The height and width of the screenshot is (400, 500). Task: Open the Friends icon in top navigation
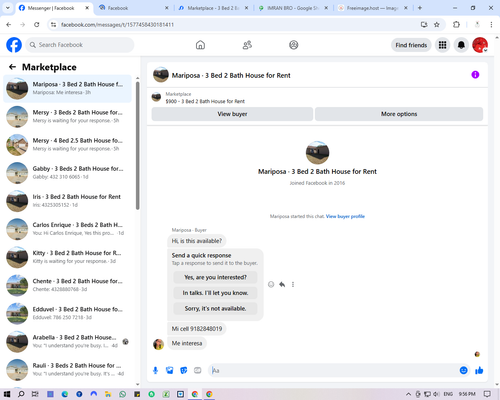pos(247,45)
